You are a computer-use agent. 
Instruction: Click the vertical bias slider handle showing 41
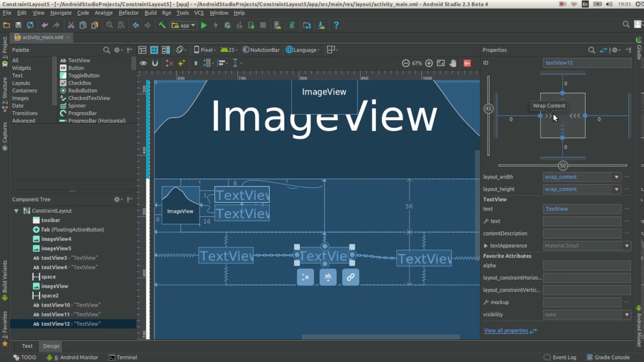(489, 109)
